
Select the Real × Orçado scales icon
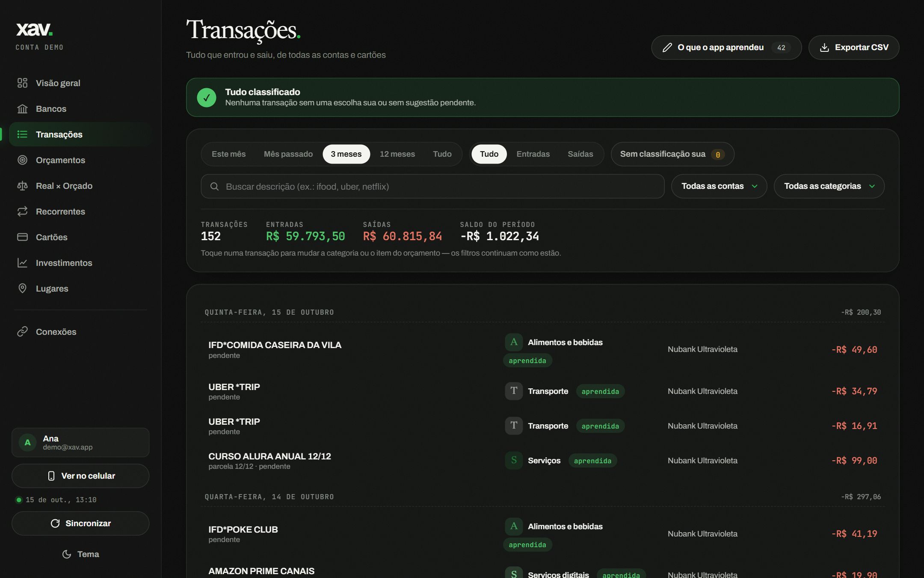click(x=22, y=186)
